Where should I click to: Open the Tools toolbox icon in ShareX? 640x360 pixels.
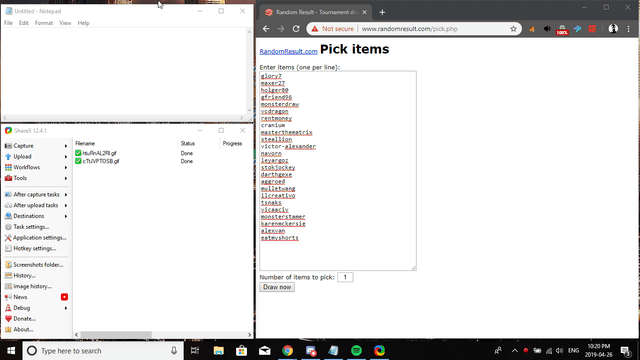pyautogui.click(x=8, y=178)
